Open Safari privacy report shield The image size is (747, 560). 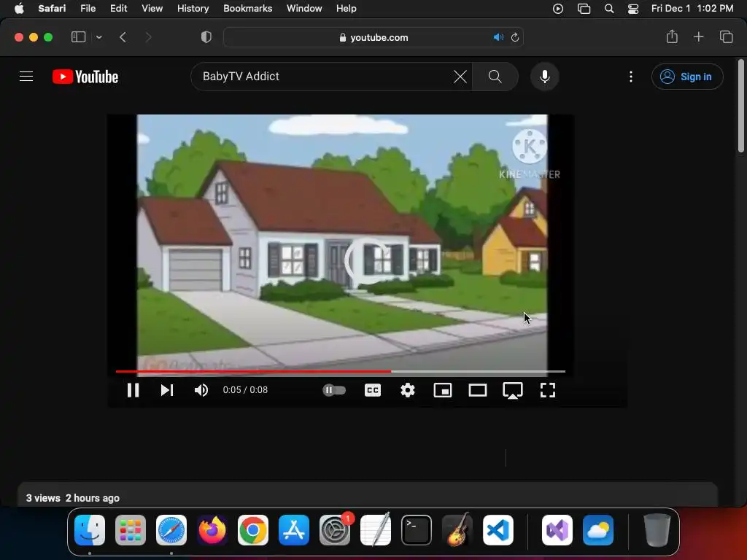[x=206, y=37]
